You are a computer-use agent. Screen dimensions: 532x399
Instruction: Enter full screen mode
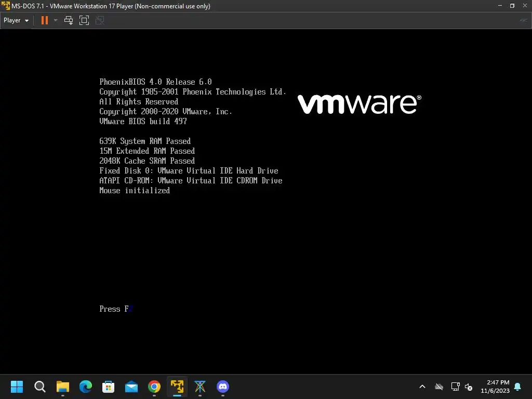84,20
